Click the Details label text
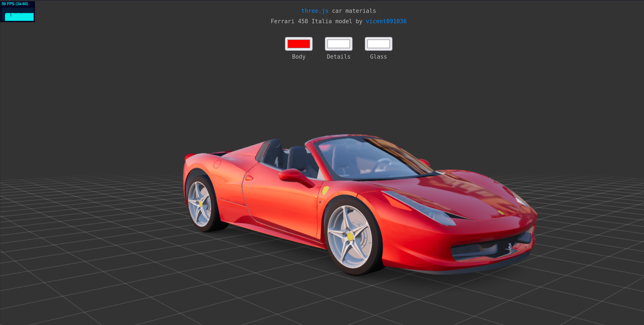The image size is (644, 325). pyautogui.click(x=338, y=57)
